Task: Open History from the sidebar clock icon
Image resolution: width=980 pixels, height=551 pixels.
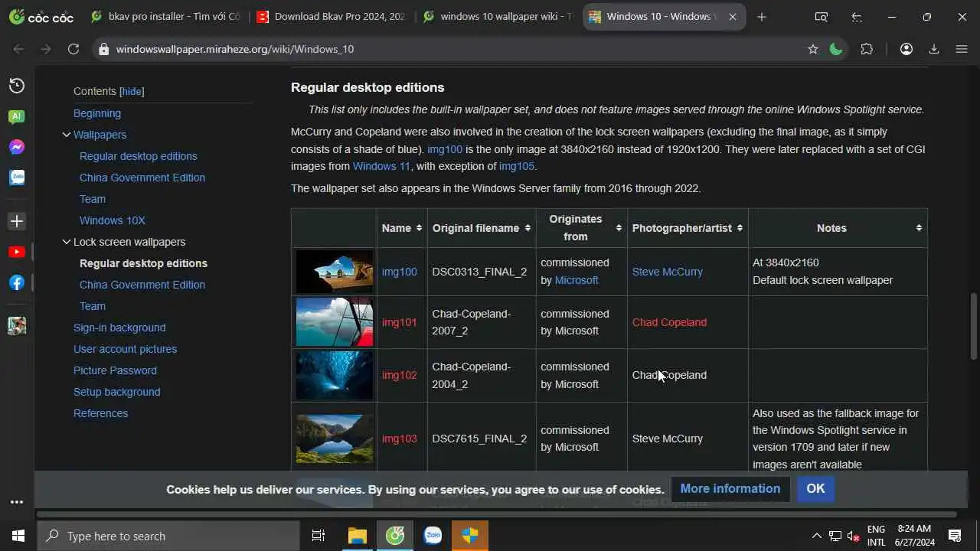Action: tap(16, 86)
